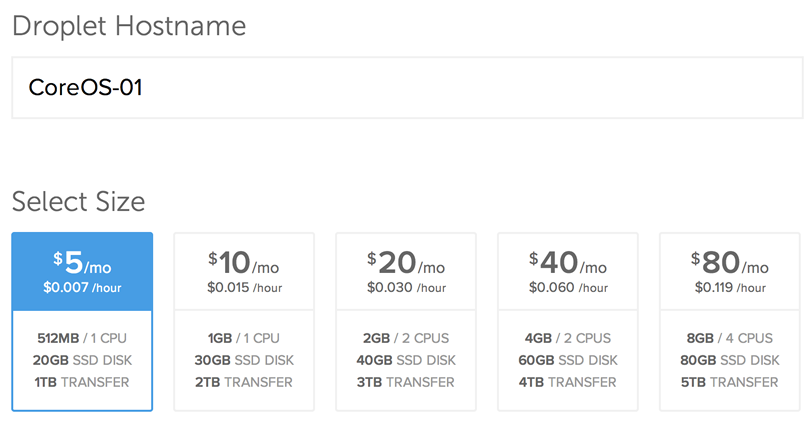Click the Select Size heading

pyautogui.click(x=78, y=202)
